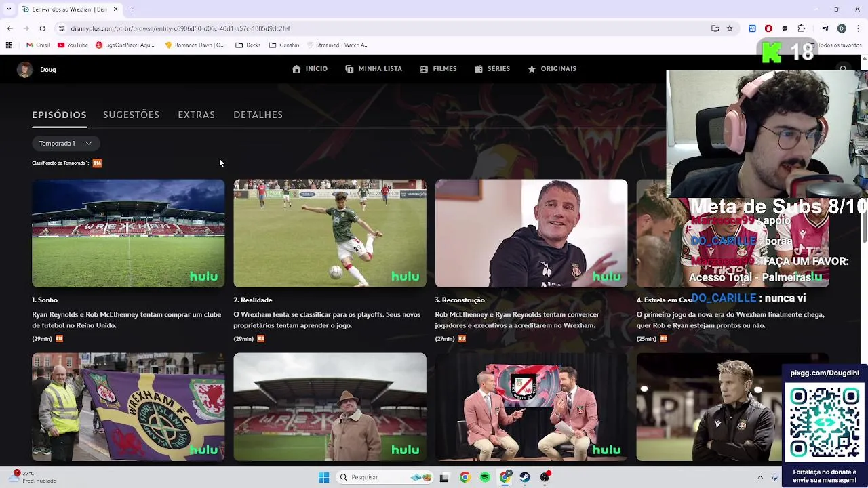Screen dimensions: 868x488
Task: Open a new browser tab with plus
Action: (132, 9)
